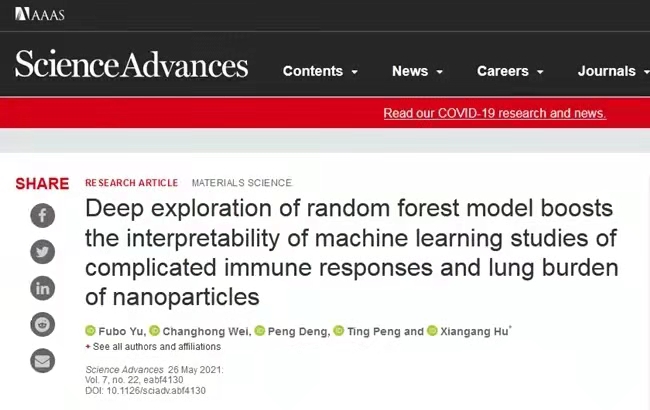The width and height of the screenshot is (650, 410).
Task: Open the Careers dropdown menu
Action: coord(510,71)
